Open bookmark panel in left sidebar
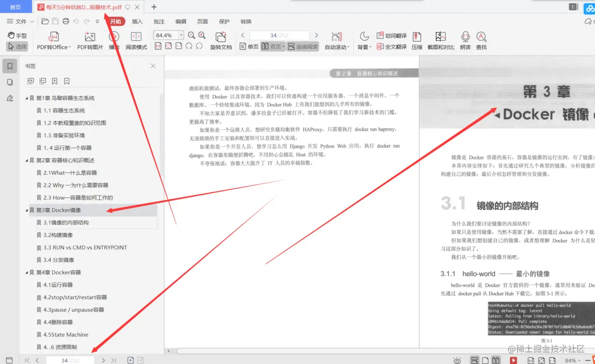This screenshot has width=595, height=364. point(10,66)
